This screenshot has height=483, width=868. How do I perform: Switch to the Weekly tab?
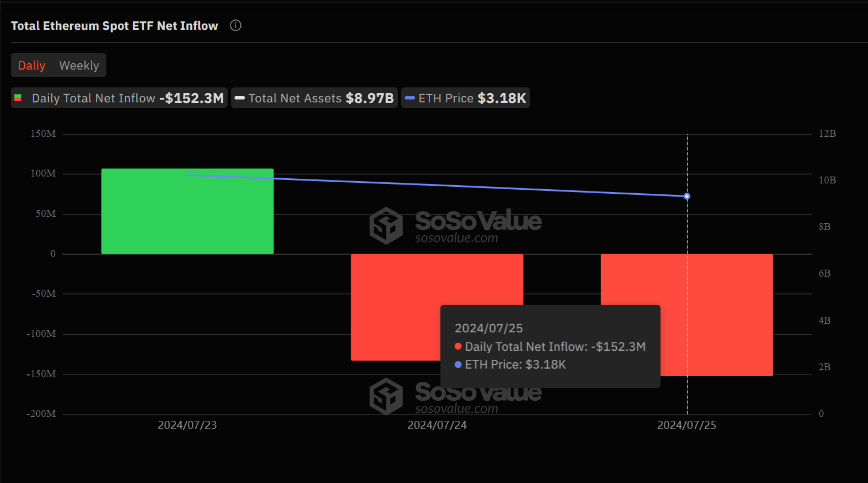pyautogui.click(x=79, y=66)
